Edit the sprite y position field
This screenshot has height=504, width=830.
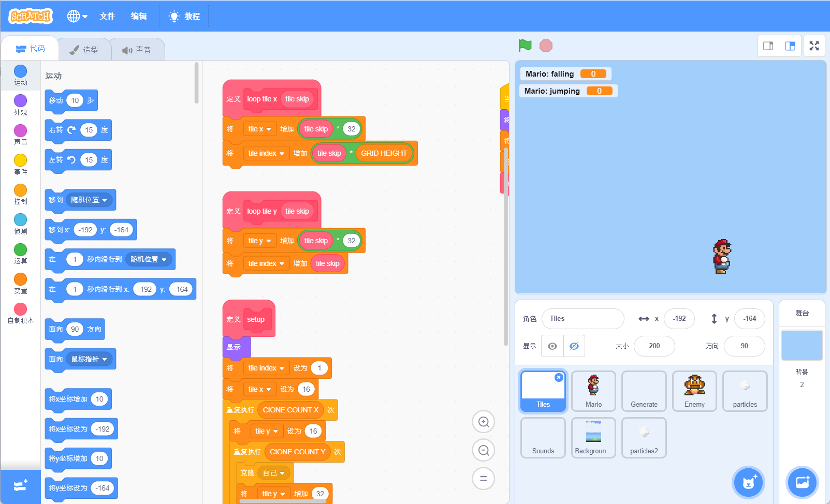tap(750, 319)
